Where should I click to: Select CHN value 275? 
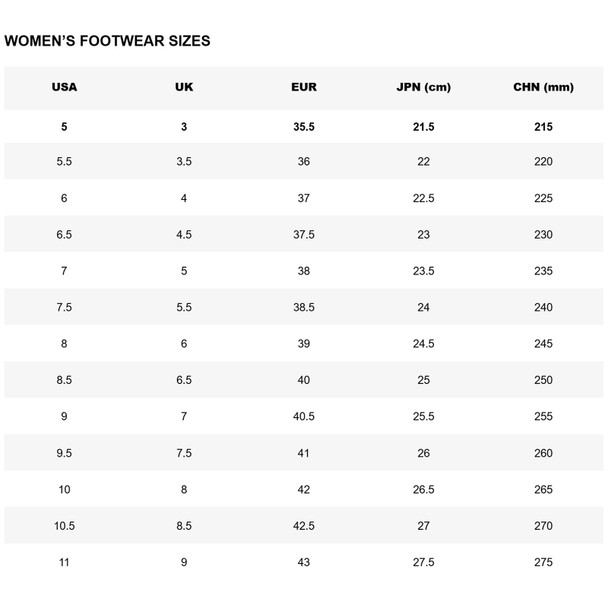click(543, 562)
